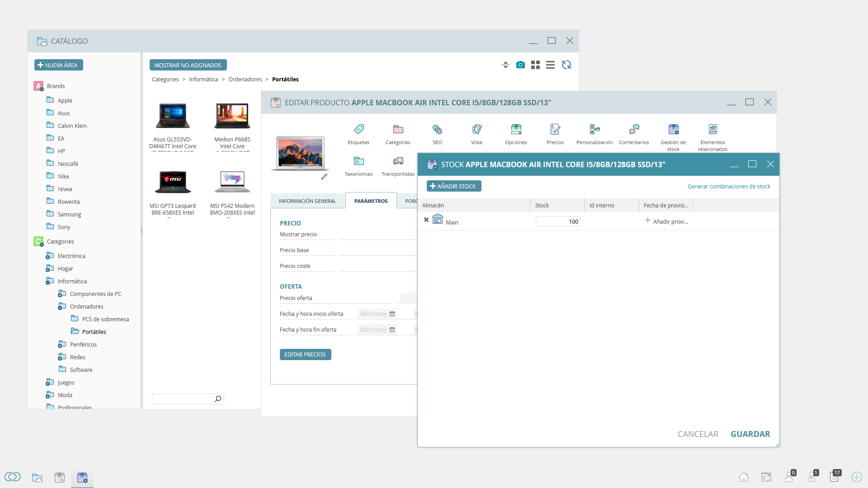This screenshot has height=488, width=868.
Task: Click Guardar in the stock window
Action: [x=750, y=434]
